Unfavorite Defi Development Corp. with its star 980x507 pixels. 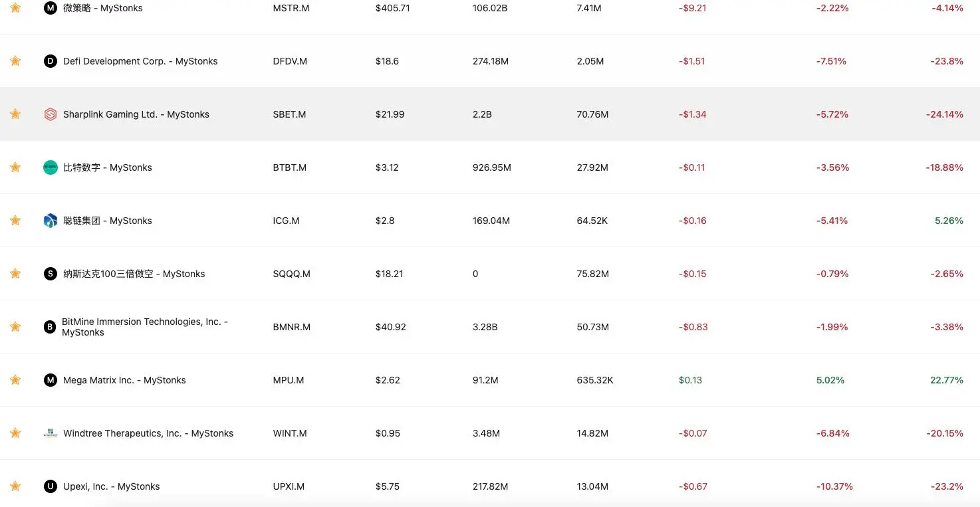coord(15,61)
